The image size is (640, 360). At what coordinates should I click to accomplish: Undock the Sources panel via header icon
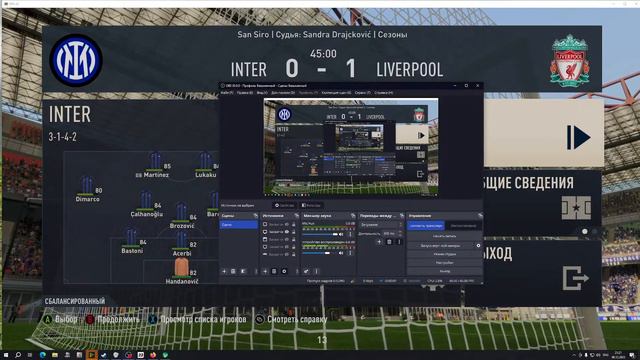[x=297, y=216]
